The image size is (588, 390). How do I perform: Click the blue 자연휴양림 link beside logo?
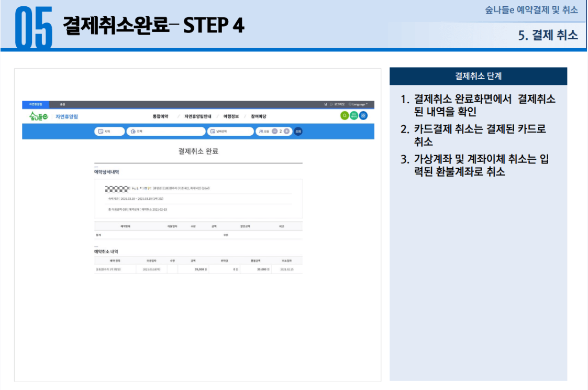(66, 117)
